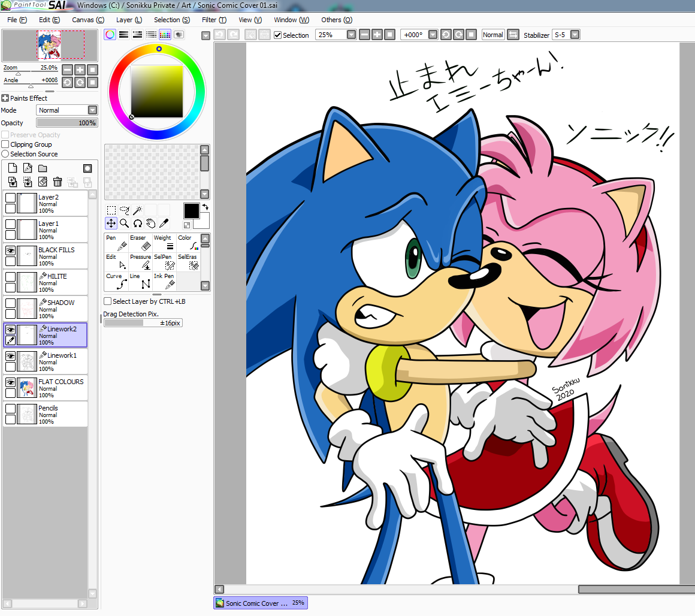Image resolution: width=695 pixels, height=616 pixels.
Task: Select the Eyedropper color picker tool
Action: click(x=164, y=224)
